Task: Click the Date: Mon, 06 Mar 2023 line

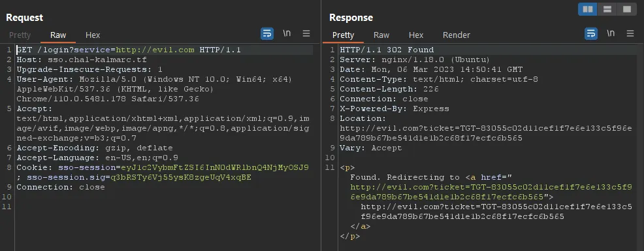Action: 431,69
